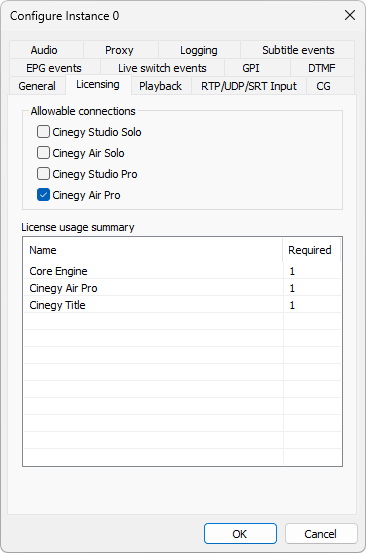Open the CG tab
The height and width of the screenshot is (553, 366).
330,86
